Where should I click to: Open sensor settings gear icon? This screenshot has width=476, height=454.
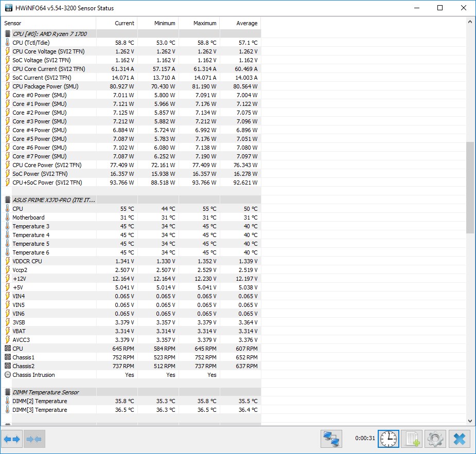(x=435, y=439)
